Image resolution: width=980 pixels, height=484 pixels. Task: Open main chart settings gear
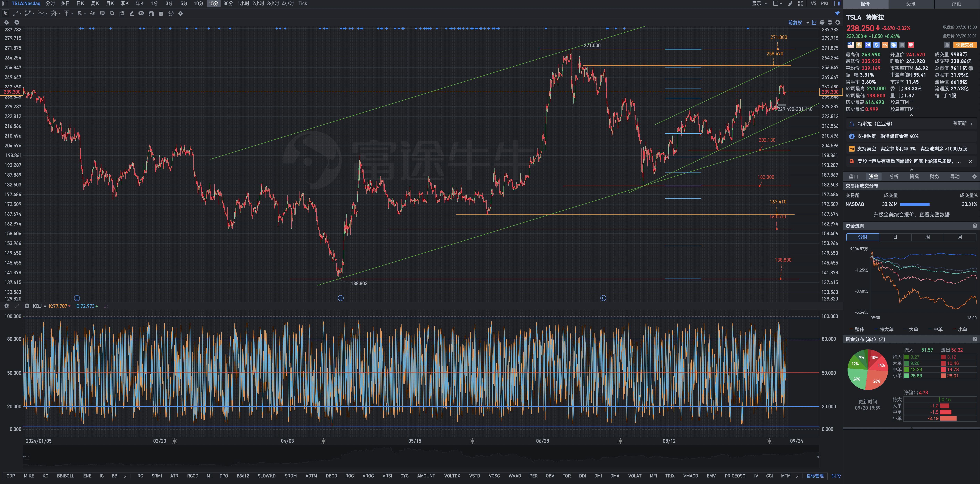6,22
